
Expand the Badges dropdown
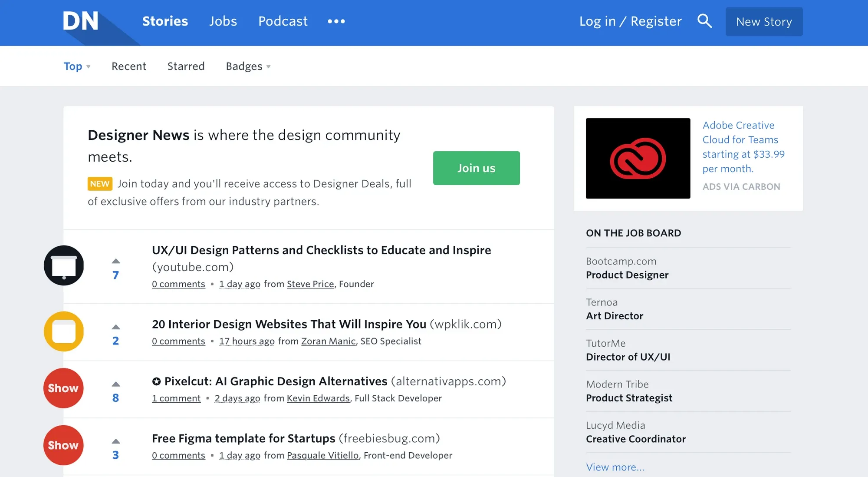(x=248, y=66)
